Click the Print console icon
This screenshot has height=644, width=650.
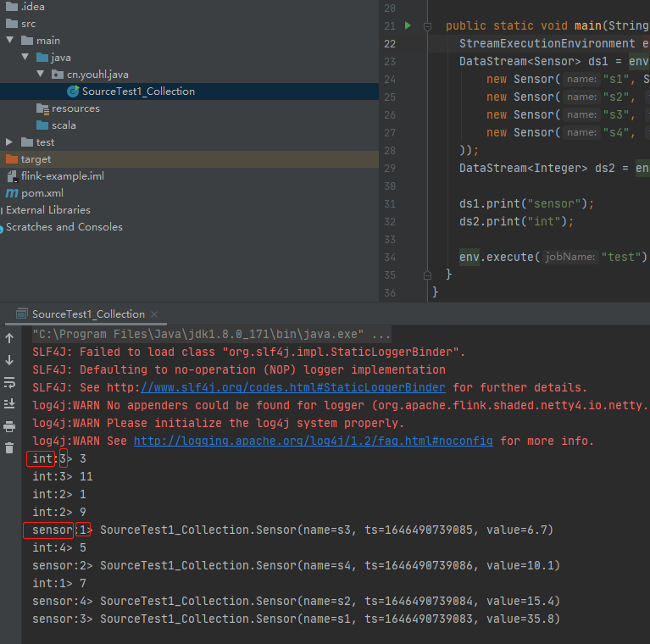pyautogui.click(x=9, y=426)
